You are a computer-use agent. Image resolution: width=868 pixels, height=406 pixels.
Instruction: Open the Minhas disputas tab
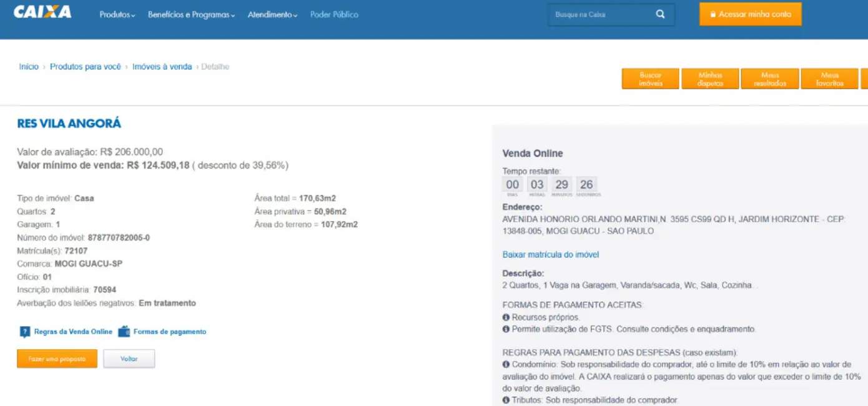(710, 79)
